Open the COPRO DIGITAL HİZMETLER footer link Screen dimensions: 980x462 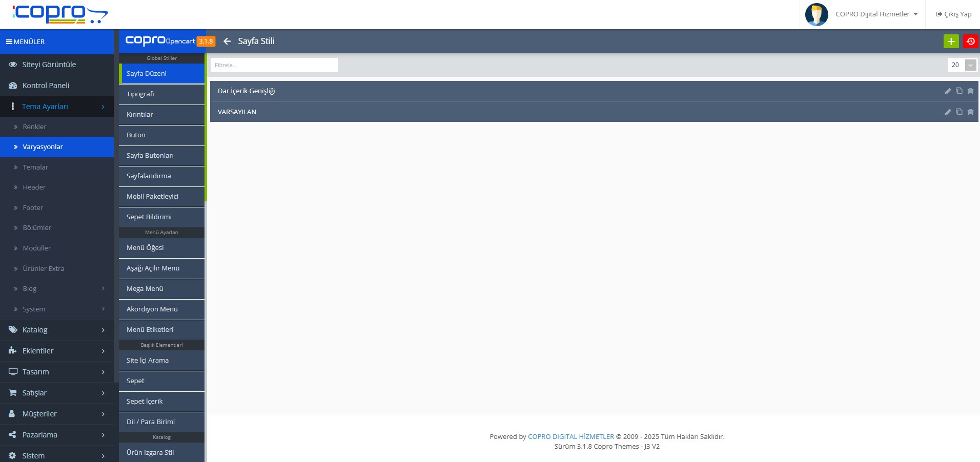(570, 437)
